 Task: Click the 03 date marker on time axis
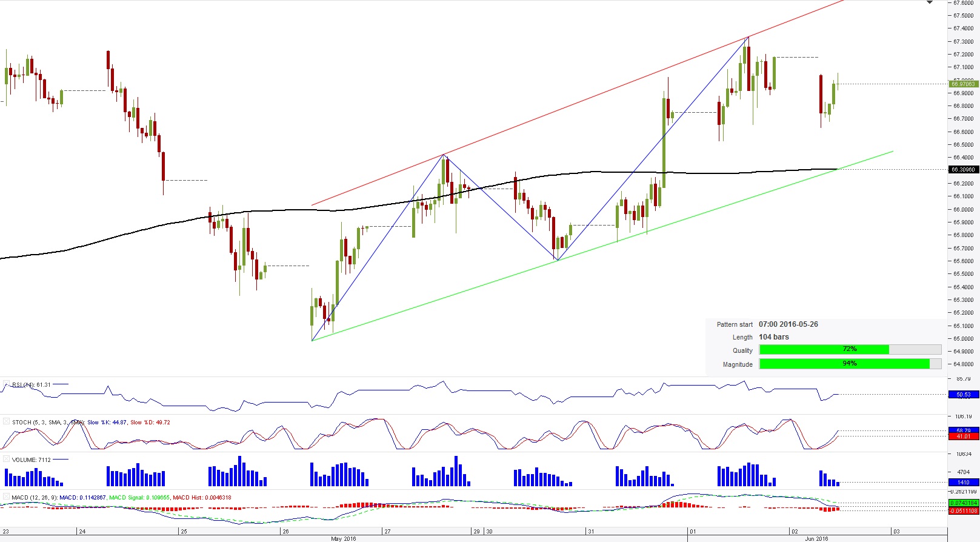(x=896, y=532)
